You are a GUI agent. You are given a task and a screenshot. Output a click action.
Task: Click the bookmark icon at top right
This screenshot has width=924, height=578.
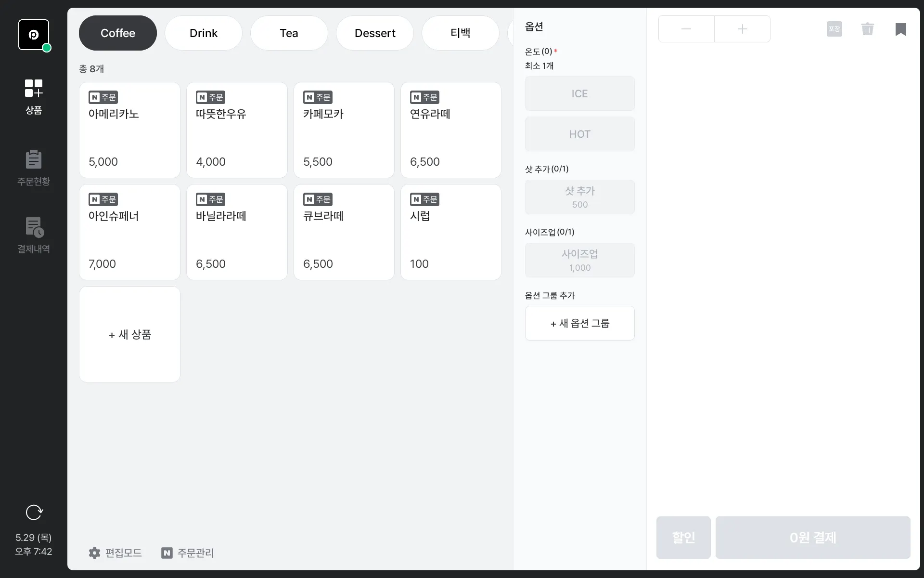click(x=900, y=29)
